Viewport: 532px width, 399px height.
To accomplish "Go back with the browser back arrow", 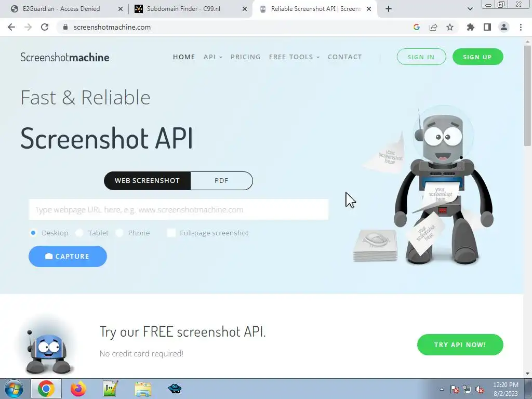I will pos(11,27).
